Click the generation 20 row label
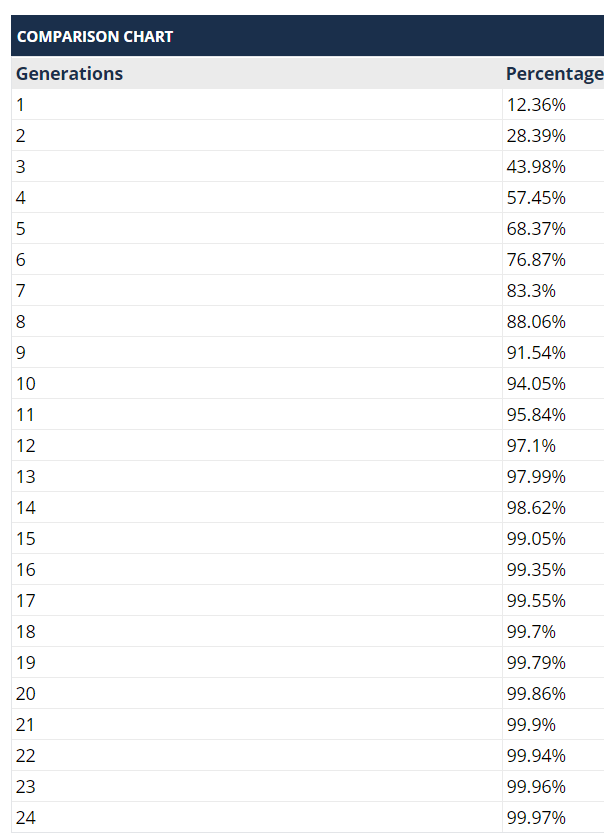This screenshot has height=838, width=604. point(25,694)
